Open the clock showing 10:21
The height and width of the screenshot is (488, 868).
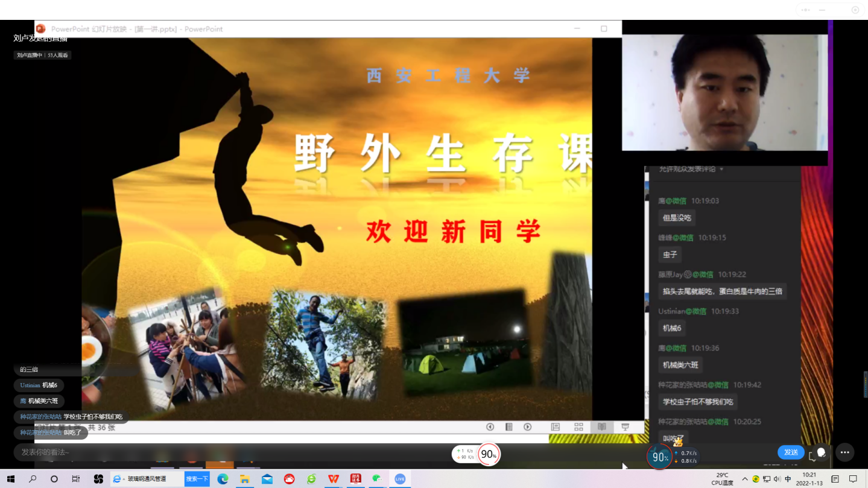pyautogui.click(x=809, y=479)
